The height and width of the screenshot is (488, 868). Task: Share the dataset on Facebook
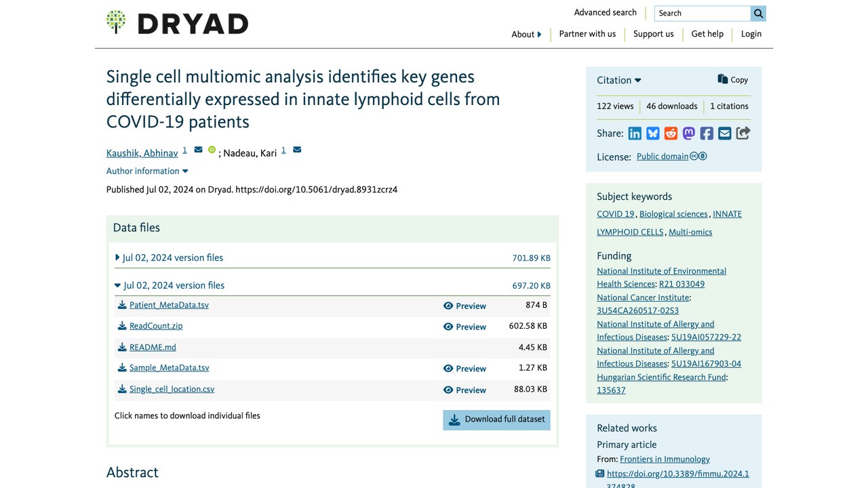pyautogui.click(x=707, y=134)
